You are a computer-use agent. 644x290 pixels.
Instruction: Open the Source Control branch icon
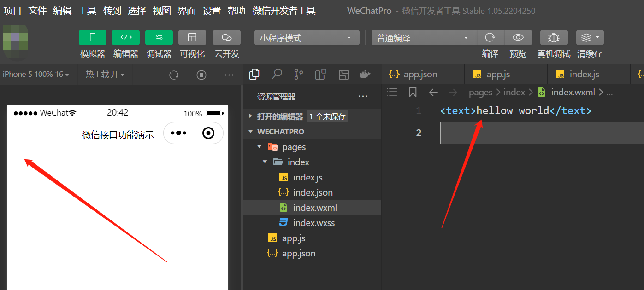(299, 74)
